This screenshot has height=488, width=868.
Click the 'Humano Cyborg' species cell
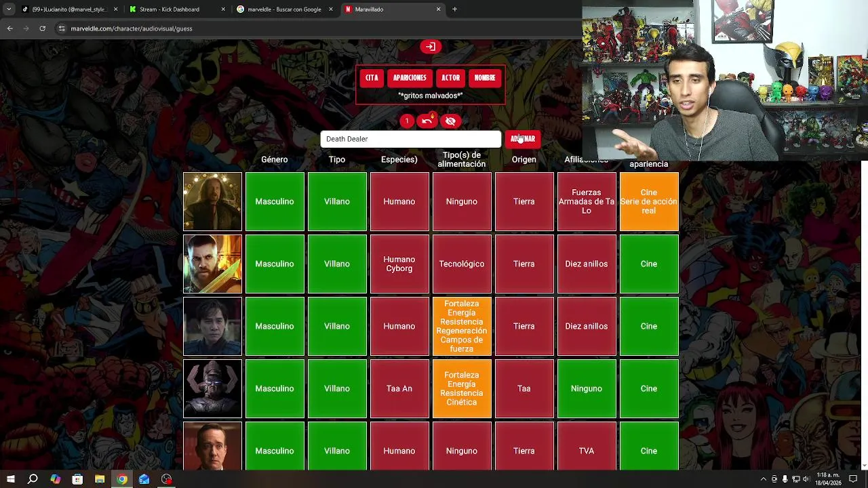click(399, 264)
